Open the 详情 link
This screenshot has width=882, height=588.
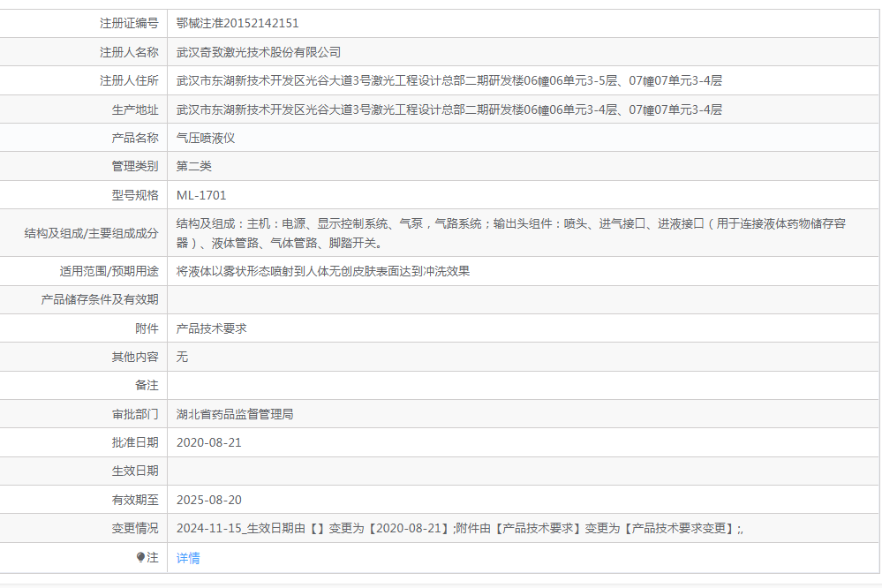coord(188,558)
